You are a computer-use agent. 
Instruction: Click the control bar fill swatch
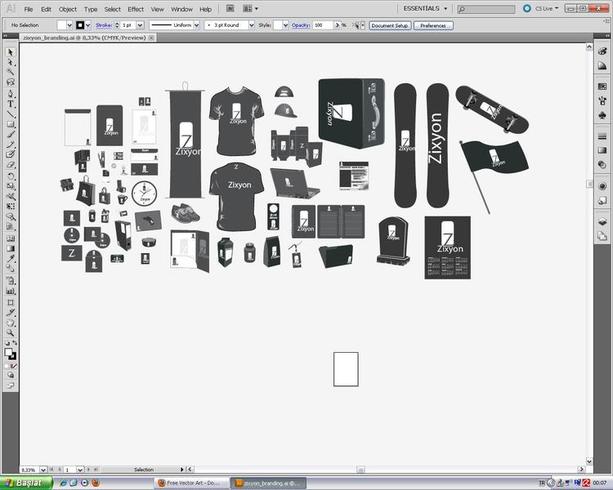[x=62, y=25]
